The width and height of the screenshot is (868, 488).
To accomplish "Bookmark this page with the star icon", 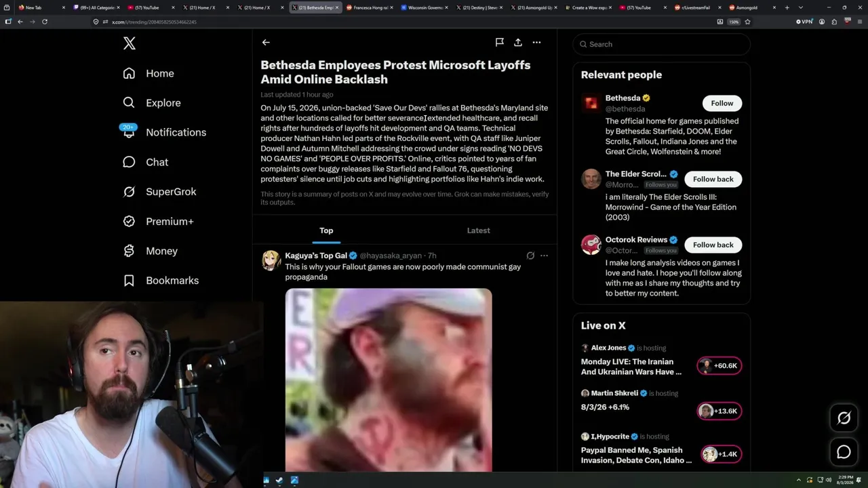I will click(x=747, y=22).
